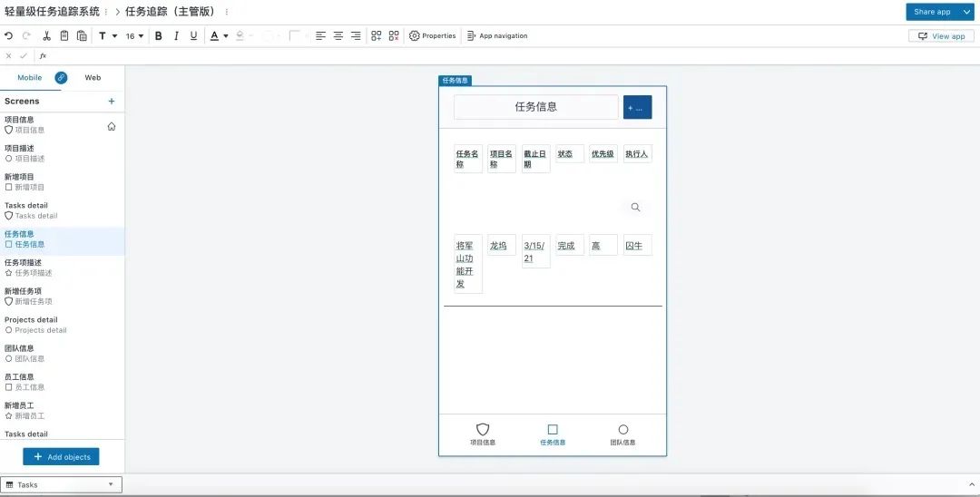The width and height of the screenshot is (980, 497).
Task: Select the 团队信息 screen in list
Action: [x=63, y=354]
